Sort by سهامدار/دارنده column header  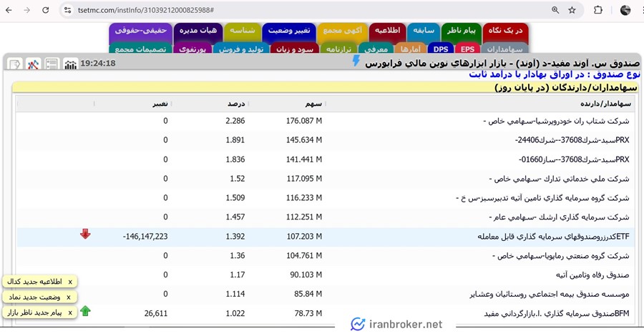point(605,104)
